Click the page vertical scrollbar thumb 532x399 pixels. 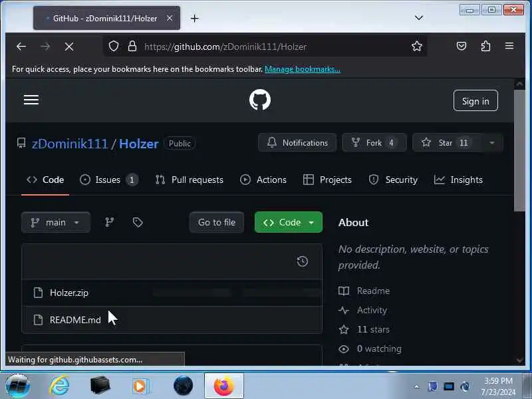coord(519,150)
